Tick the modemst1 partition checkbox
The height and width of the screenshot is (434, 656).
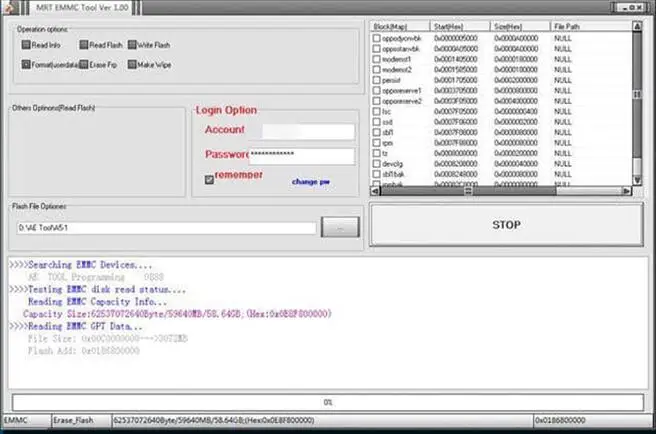[x=377, y=59]
